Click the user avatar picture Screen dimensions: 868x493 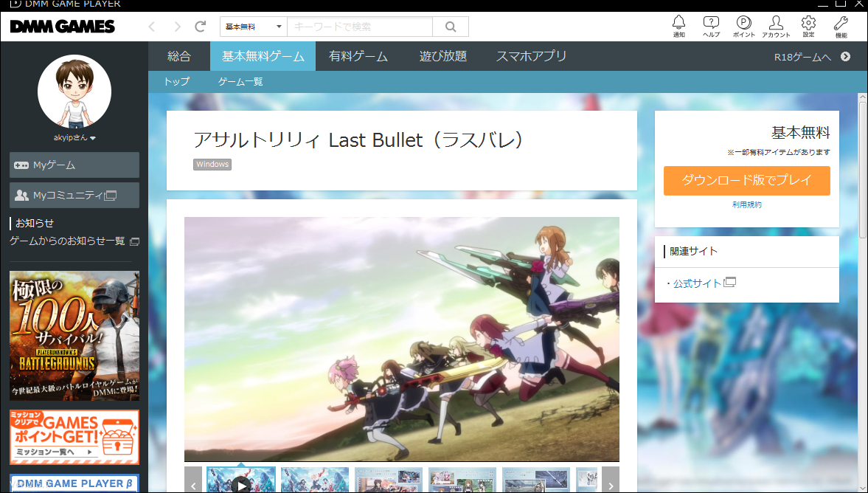point(74,92)
